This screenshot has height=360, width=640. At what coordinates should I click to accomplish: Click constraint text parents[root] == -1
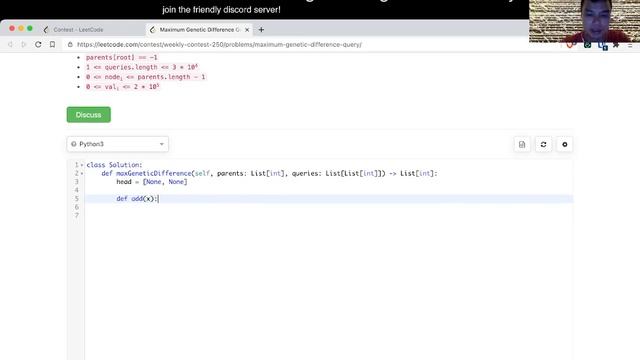pos(122,58)
